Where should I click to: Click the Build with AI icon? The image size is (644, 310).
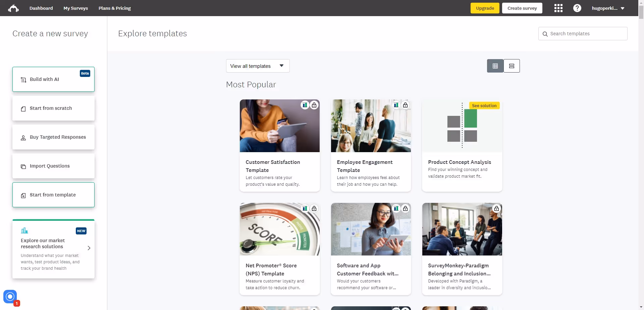[x=23, y=80]
